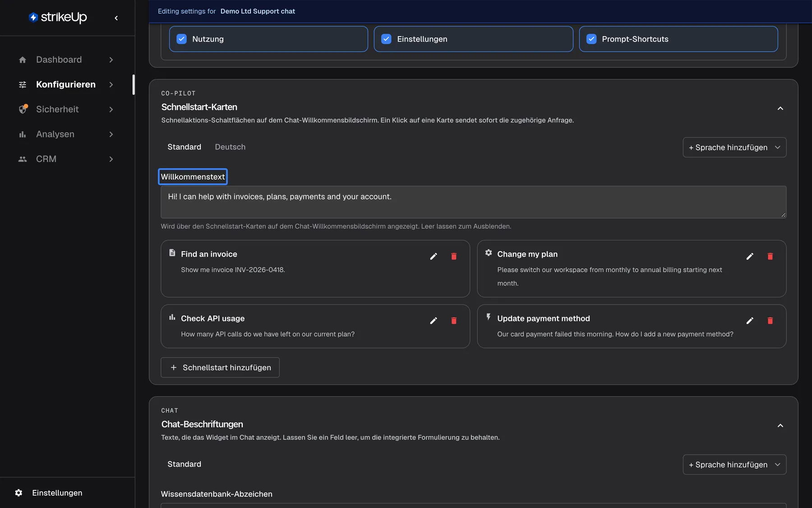Click the Check API usage card title
Screen dimensions: 812x508
213,319
